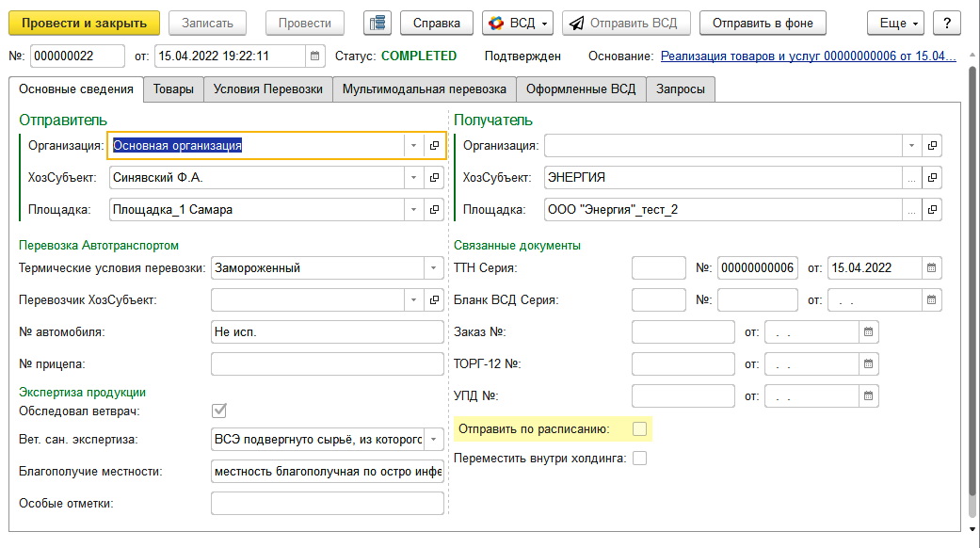980x548 pixels.
Task: Click the Бланк ВСД Серия field
Action: pyautogui.click(x=659, y=300)
